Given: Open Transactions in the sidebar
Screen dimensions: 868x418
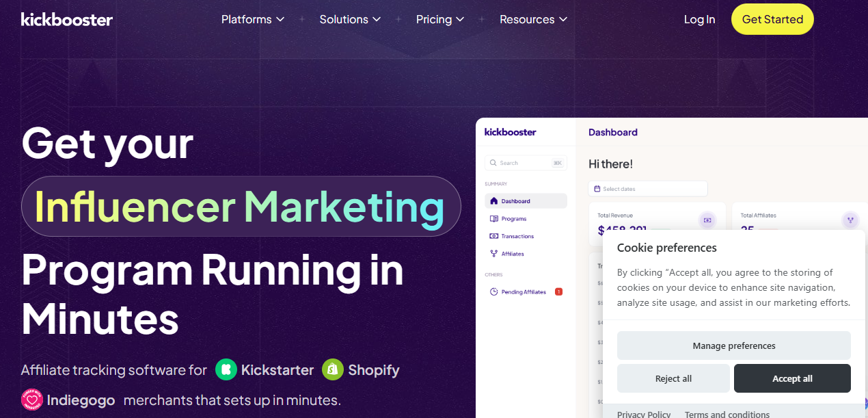Looking at the screenshot, I should [x=517, y=236].
